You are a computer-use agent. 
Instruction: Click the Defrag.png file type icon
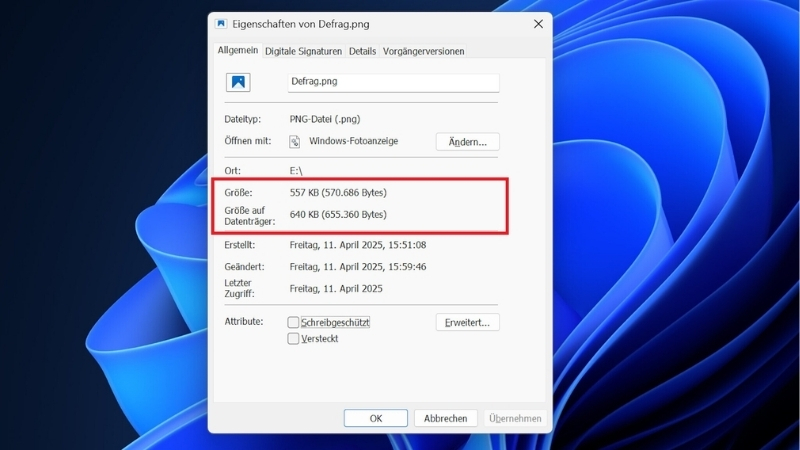pyautogui.click(x=238, y=82)
